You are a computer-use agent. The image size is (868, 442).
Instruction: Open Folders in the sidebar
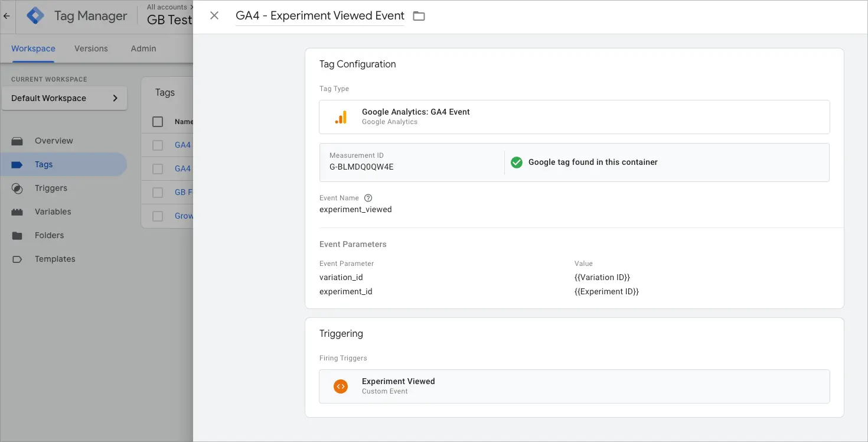[63, 235]
